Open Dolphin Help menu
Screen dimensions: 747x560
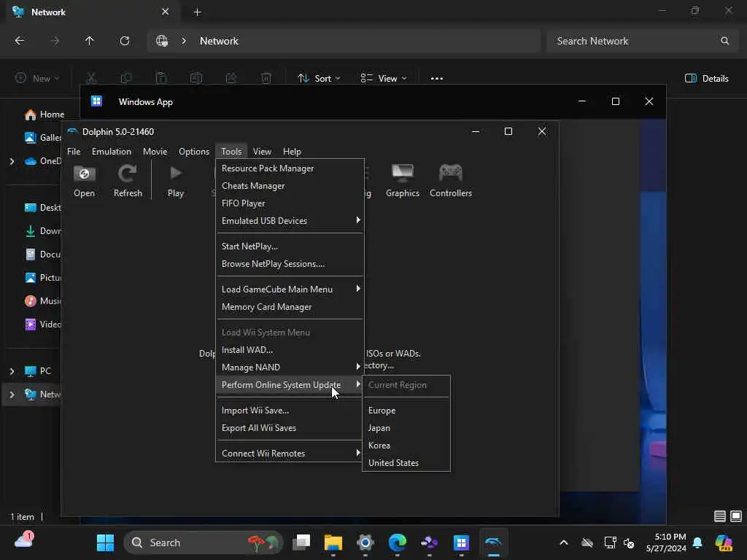pos(292,152)
